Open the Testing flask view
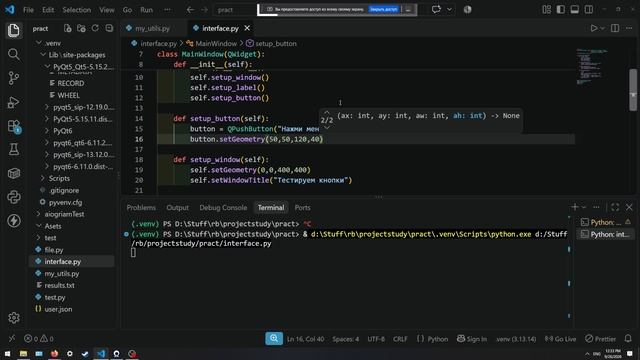The width and height of the screenshot is (640, 360). [13, 149]
